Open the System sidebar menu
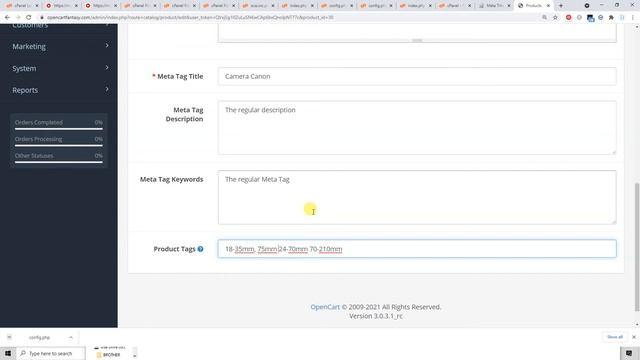Viewport: 640px width, 360px height. [x=24, y=69]
